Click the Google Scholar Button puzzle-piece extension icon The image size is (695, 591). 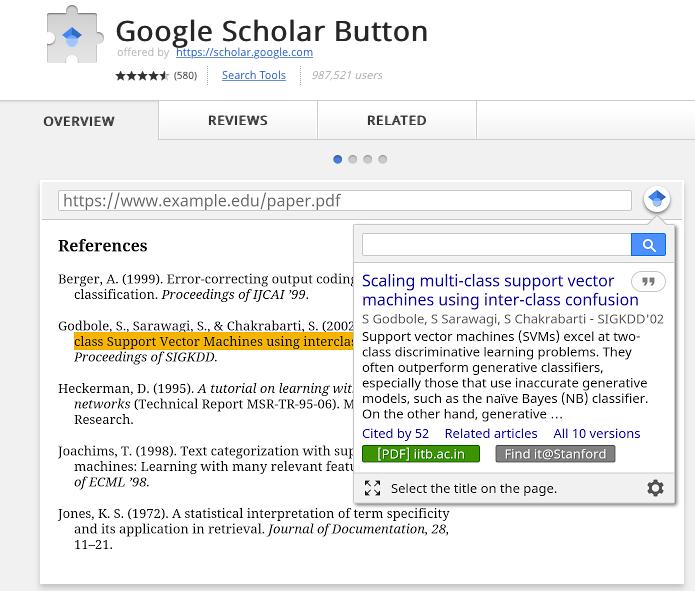[75, 35]
